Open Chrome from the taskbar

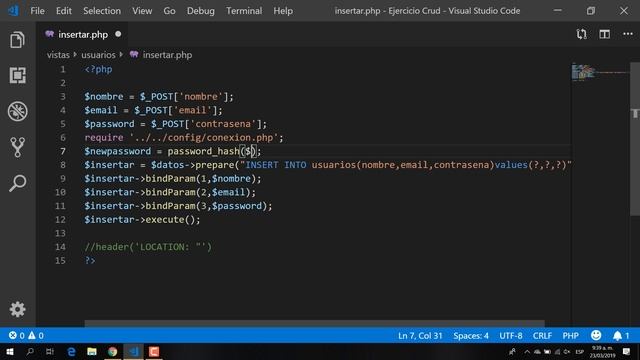tap(113, 351)
